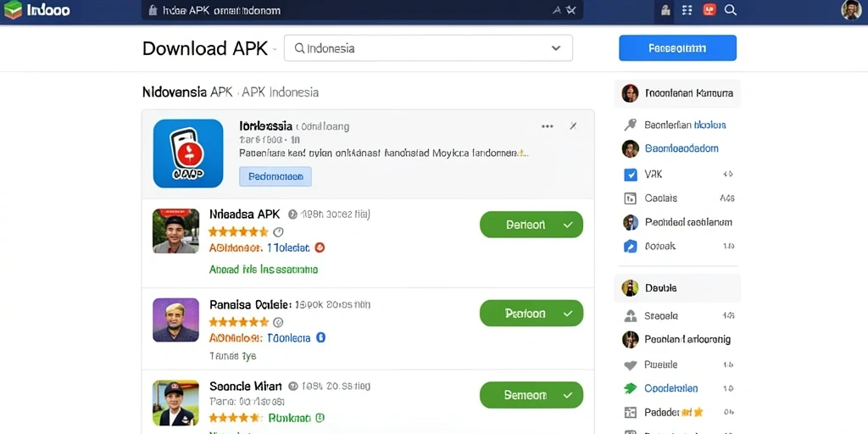
Task: Click the light blue button in featured card
Action: pyautogui.click(x=275, y=176)
